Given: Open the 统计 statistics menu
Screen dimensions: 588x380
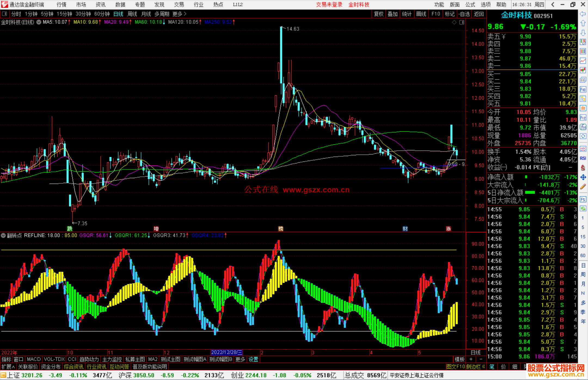Looking at the screenshot, I should pyautogui.click(x=407, y=14).
